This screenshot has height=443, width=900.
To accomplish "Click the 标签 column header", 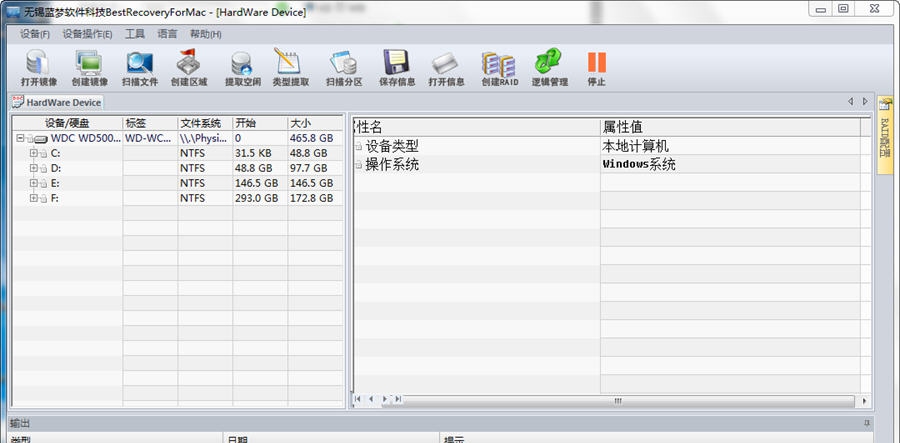I will (x=150, y=123).
